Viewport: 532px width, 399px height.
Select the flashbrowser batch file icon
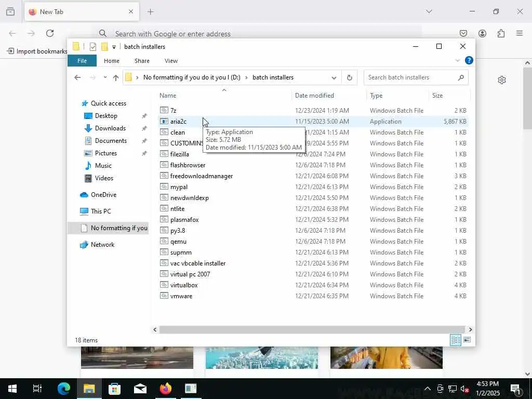pyautogui.click(x=164, y=165)
